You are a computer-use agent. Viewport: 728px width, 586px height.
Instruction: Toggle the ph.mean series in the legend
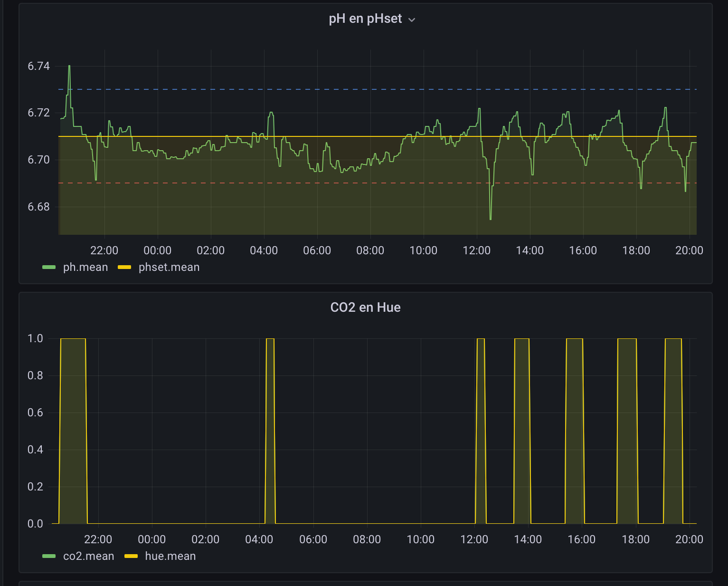tap(85, 267)
